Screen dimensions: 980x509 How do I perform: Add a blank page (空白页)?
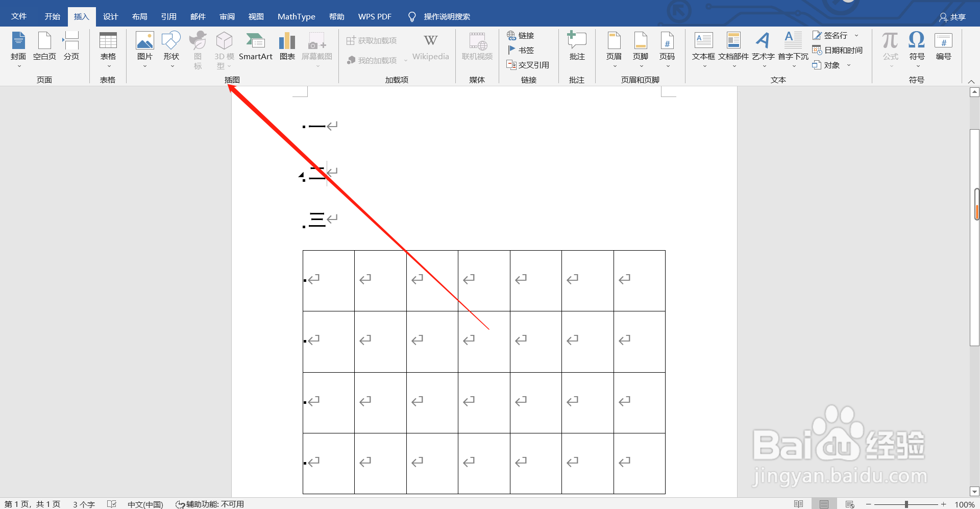(44, 46)
